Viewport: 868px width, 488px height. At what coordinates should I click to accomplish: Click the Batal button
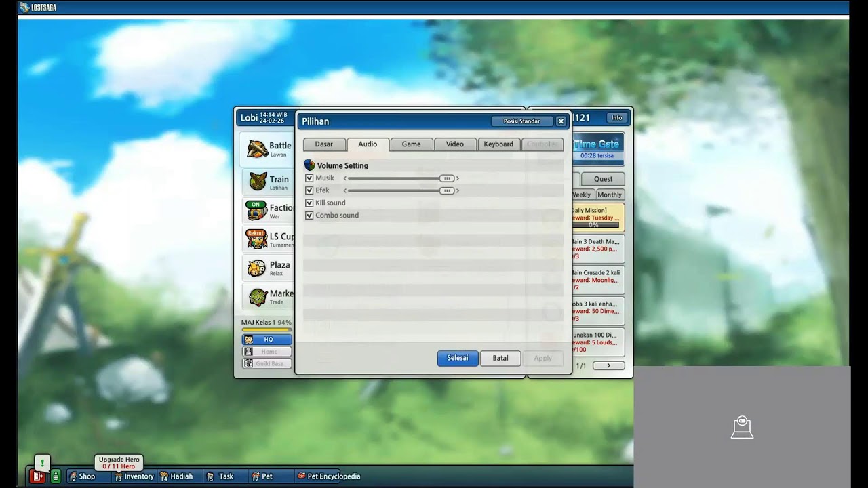500,358
